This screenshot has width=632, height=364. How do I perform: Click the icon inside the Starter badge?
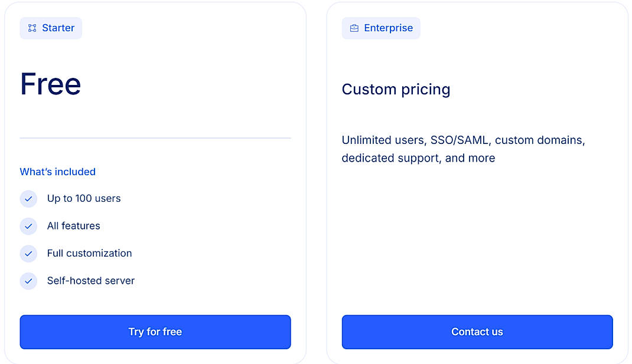click(x=32, y=28)
